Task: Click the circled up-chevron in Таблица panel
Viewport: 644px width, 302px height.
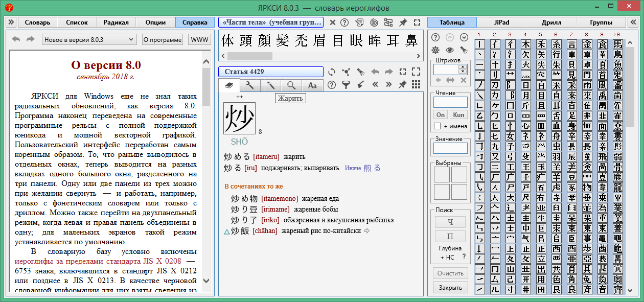Action: point(449,37)
